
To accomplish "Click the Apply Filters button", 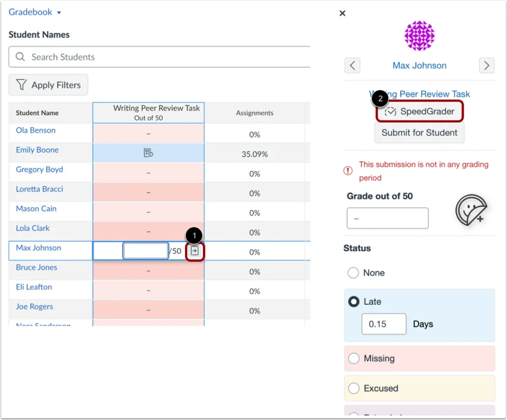I will (48, 85).
